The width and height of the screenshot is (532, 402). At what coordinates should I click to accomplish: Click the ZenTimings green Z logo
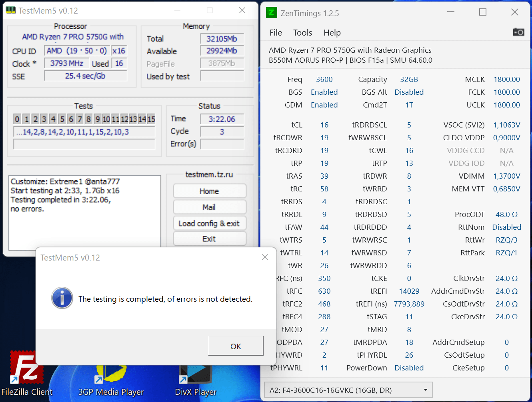pyautogui.click(x=271, y=13)
